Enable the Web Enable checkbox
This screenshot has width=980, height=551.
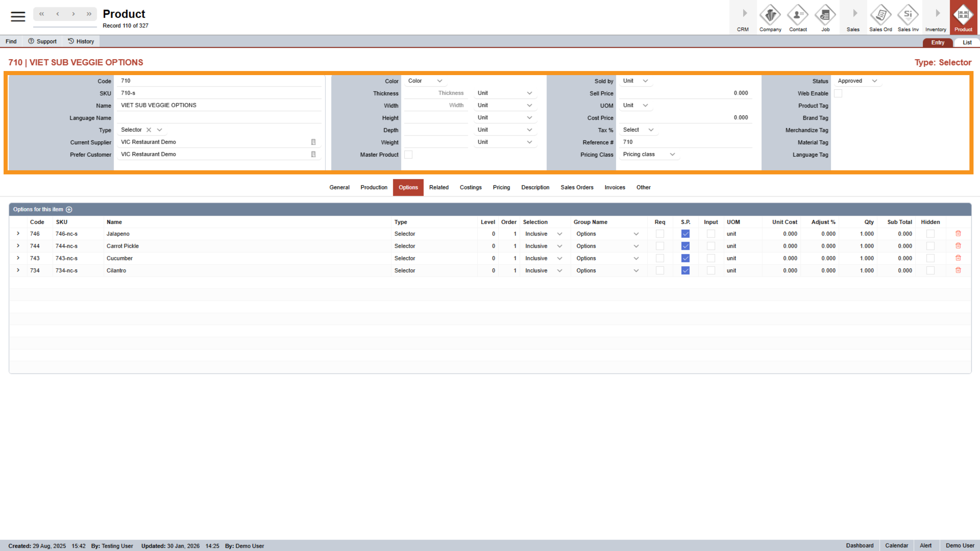838,93
